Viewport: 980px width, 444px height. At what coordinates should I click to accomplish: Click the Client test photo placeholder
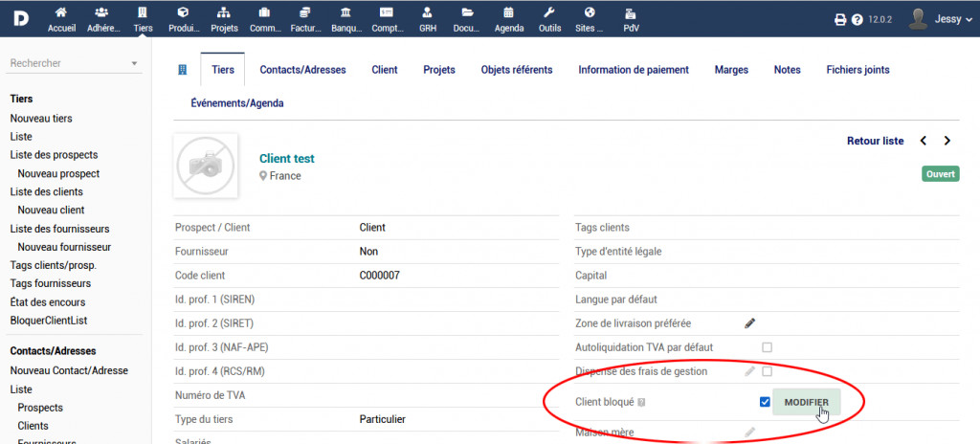click(x=205, y=165)
